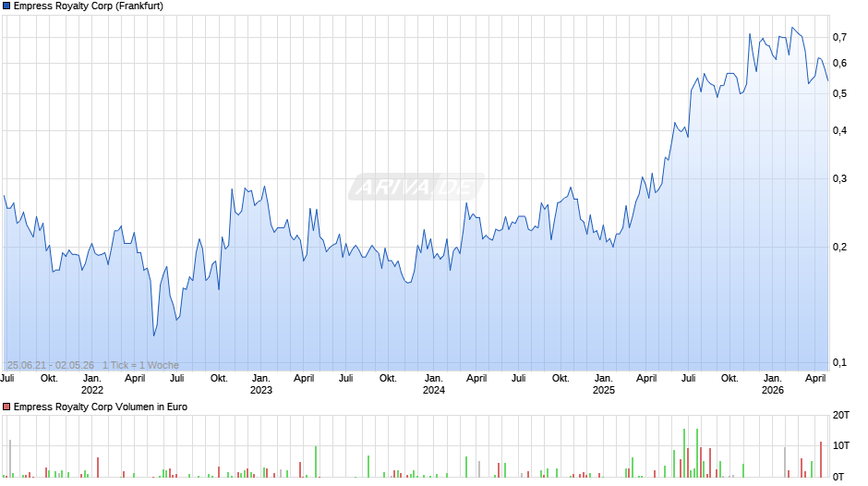The width and height of the screenshot is (868, 486).
Task: Click the 'Jan. 2022' time axis label
Action: 92,384
